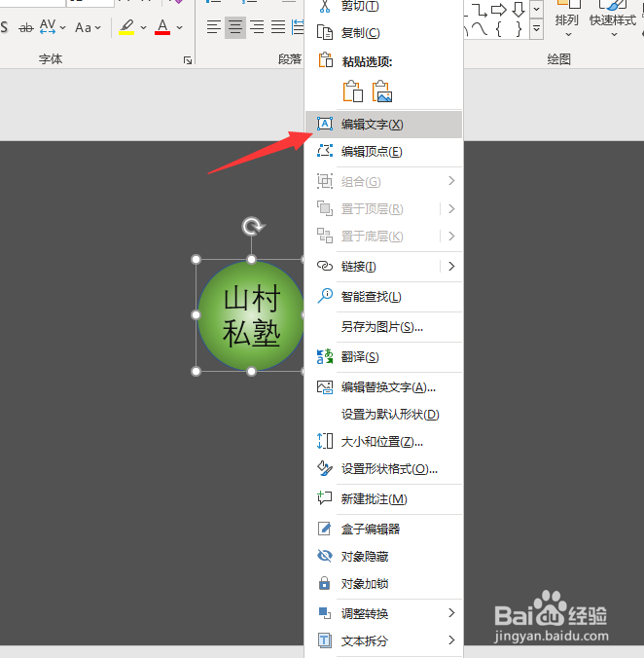Align text right in paragraph group
Image resolution: width=644 pixels, height=658 pixels.
(x=257, y=27)
